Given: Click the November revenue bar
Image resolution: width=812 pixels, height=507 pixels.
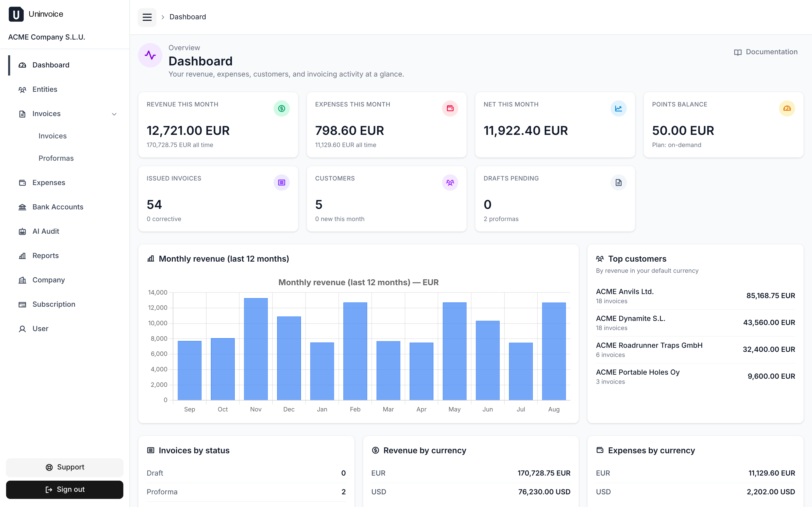Looking at the screenshot, I should pos(256,349).
